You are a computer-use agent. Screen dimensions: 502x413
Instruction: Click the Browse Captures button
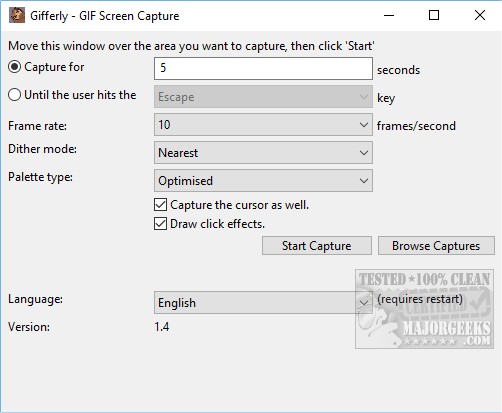pyautogui.click(x=436, y=246)
